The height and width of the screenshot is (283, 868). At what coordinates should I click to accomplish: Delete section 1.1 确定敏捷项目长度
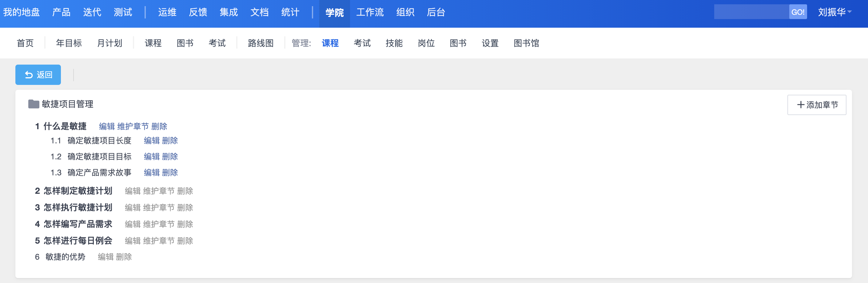point(170,141)
